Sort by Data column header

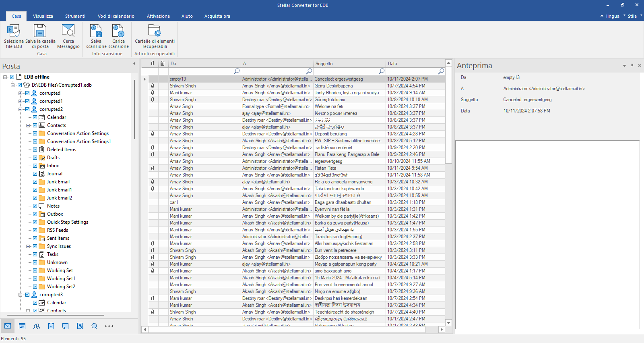pos(415,63)
